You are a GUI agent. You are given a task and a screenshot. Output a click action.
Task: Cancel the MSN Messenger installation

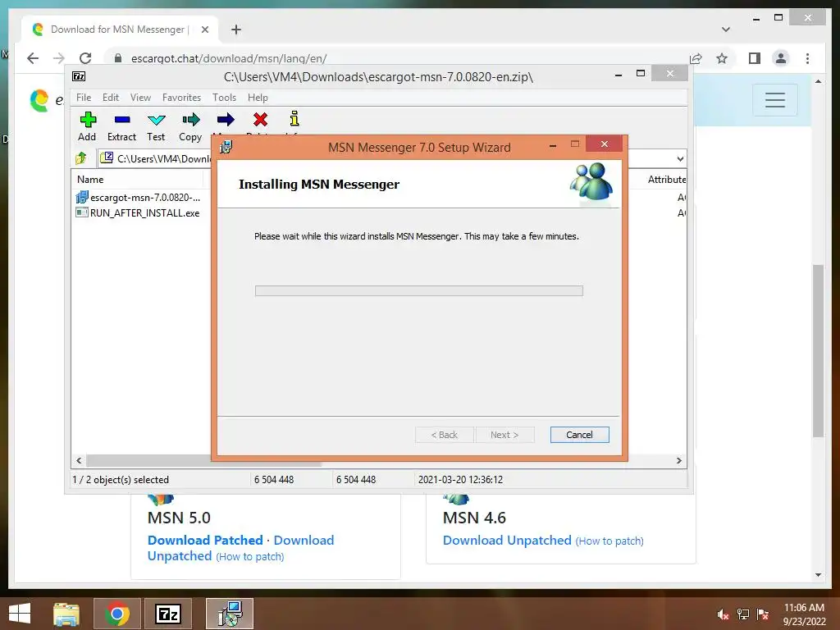(x=579, y=435)
